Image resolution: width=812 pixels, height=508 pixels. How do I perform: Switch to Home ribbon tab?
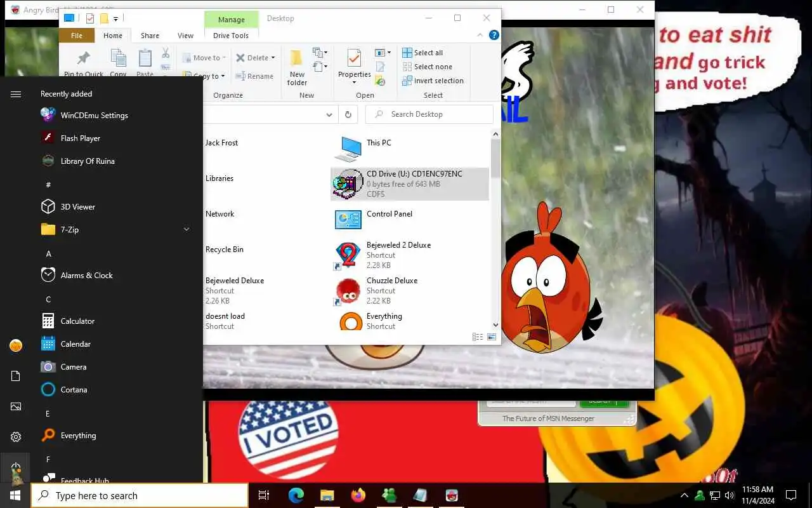click(113, 36)
